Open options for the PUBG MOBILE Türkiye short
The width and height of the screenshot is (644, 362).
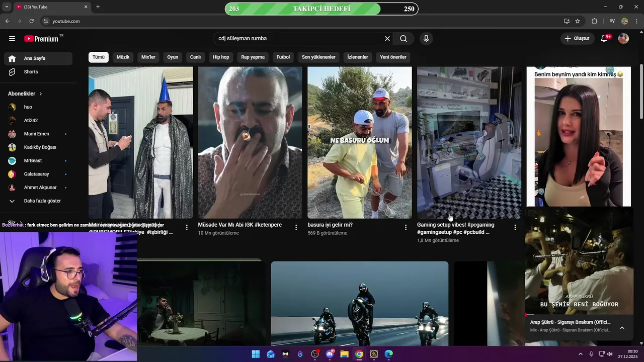187,227
